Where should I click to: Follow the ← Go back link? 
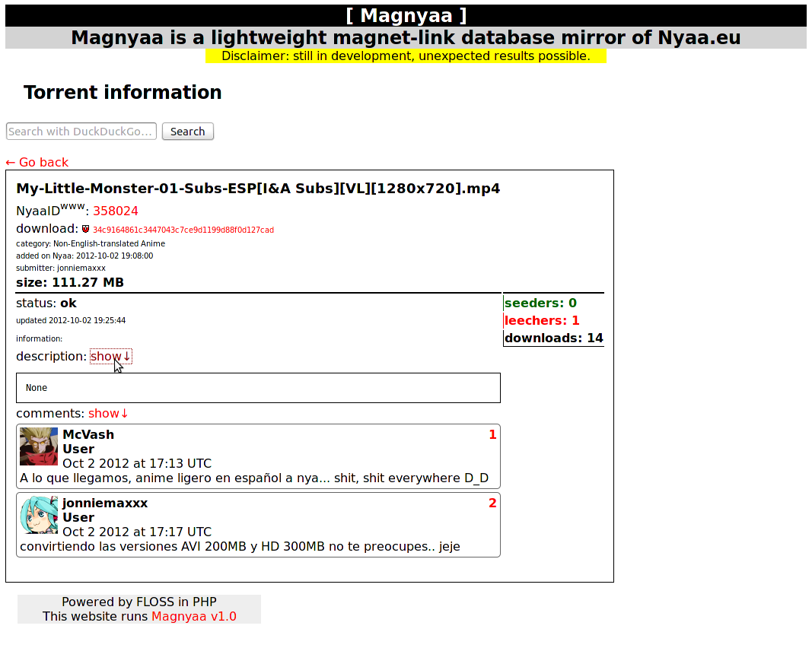pos(37,163)
